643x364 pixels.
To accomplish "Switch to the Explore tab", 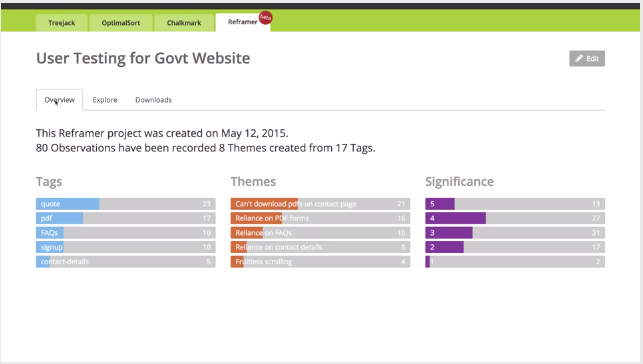I will (105, 100).
